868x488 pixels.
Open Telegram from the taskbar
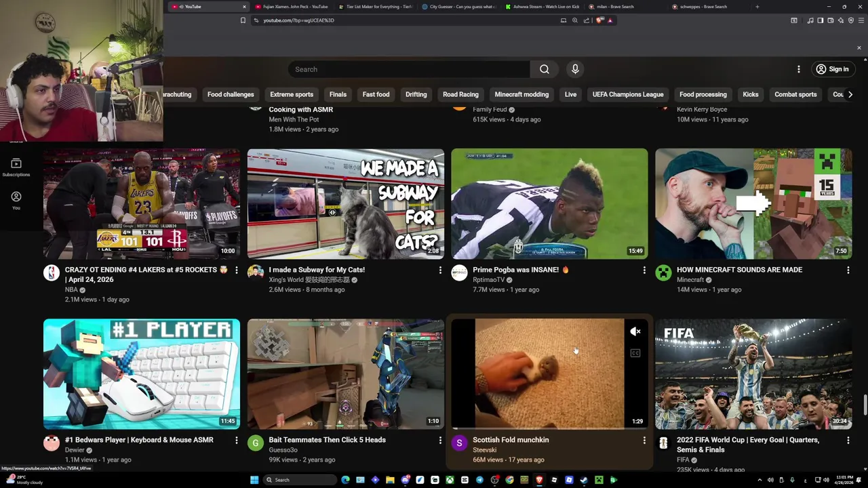coord(479,480)
